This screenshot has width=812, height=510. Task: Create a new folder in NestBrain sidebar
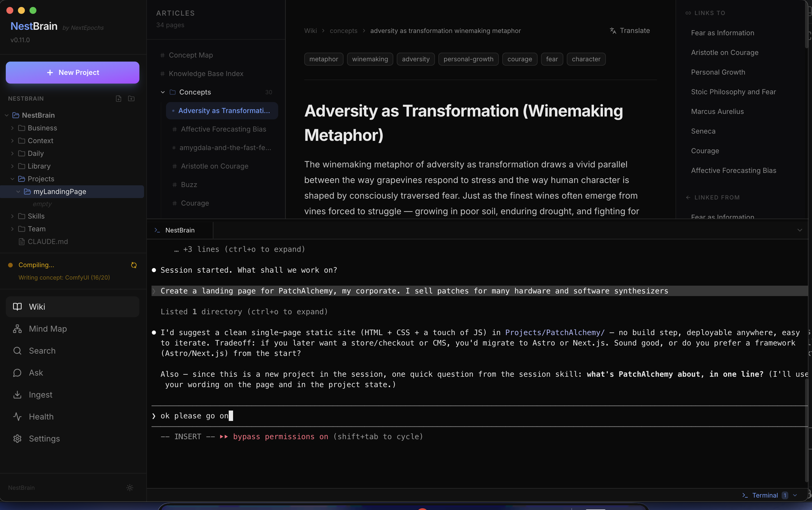131,98
